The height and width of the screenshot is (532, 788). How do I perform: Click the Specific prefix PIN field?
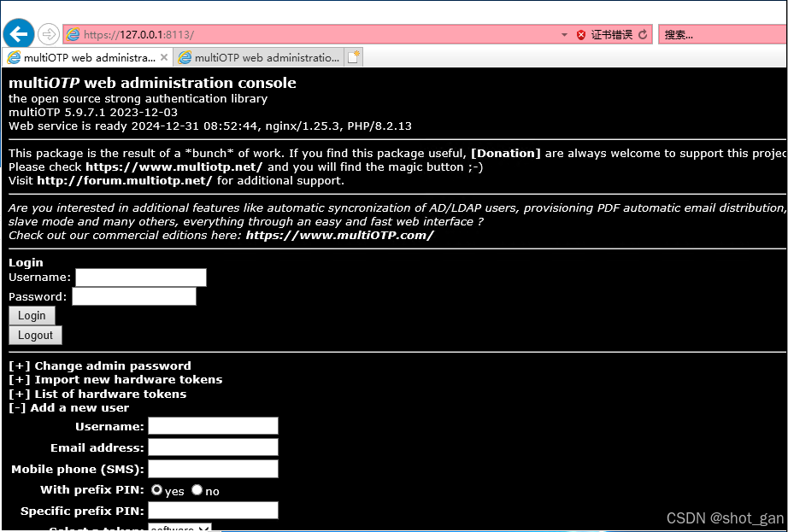pos(213,511)
